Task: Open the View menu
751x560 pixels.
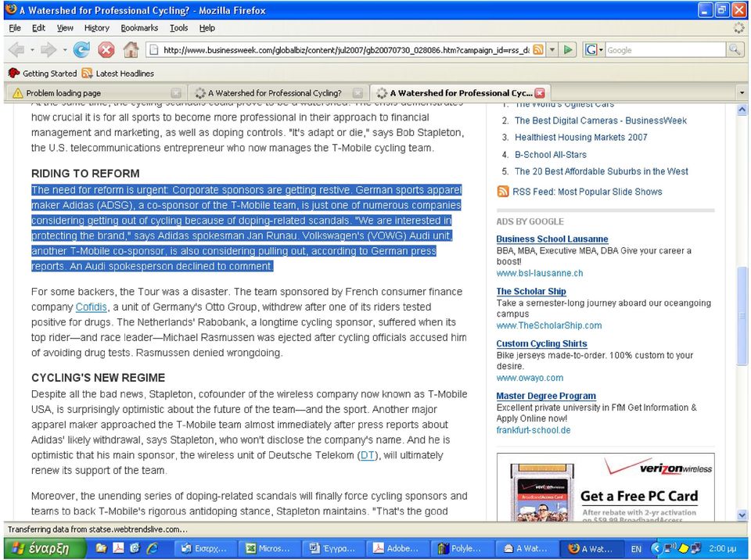Action: [x=65, y=28]
